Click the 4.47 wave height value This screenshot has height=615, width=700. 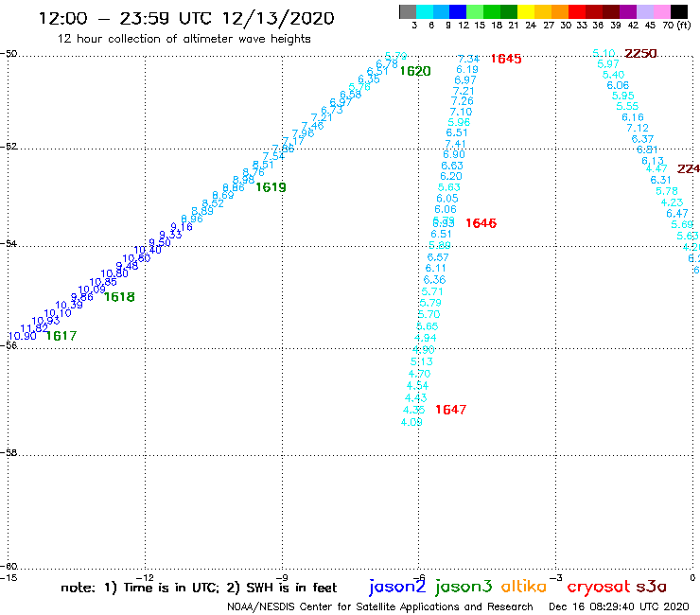[656, 168]
